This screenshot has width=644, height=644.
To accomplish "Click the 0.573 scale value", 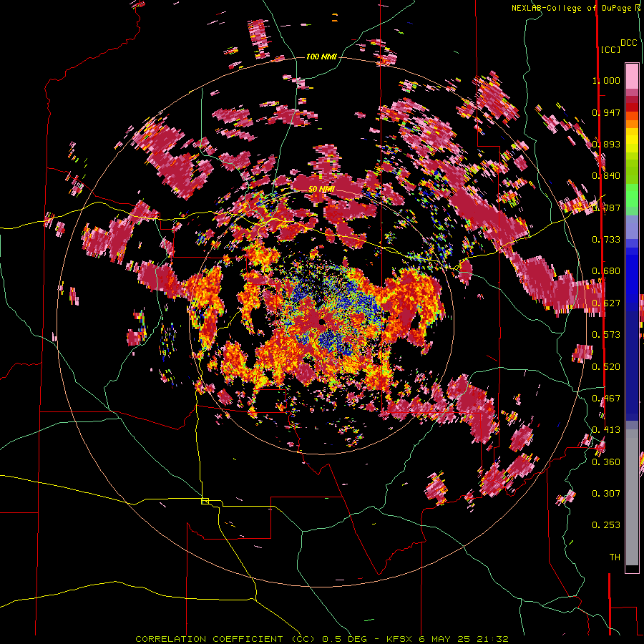I will pyautogui.click(x=606, y=335).
